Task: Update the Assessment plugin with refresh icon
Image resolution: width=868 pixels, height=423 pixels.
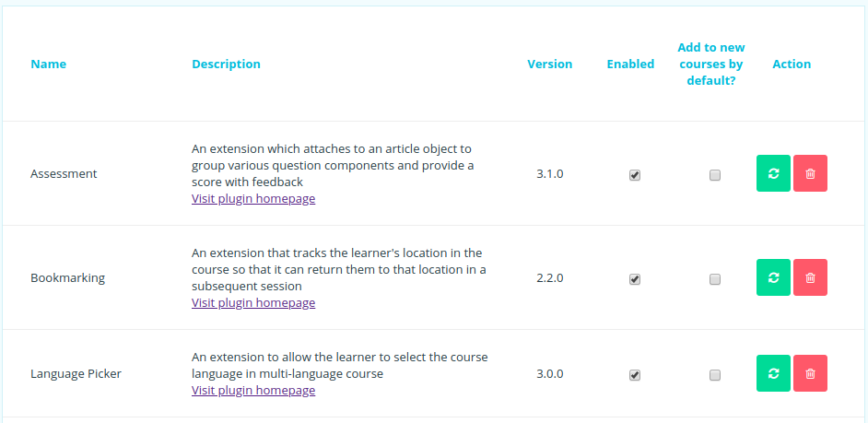Action: 773,173
